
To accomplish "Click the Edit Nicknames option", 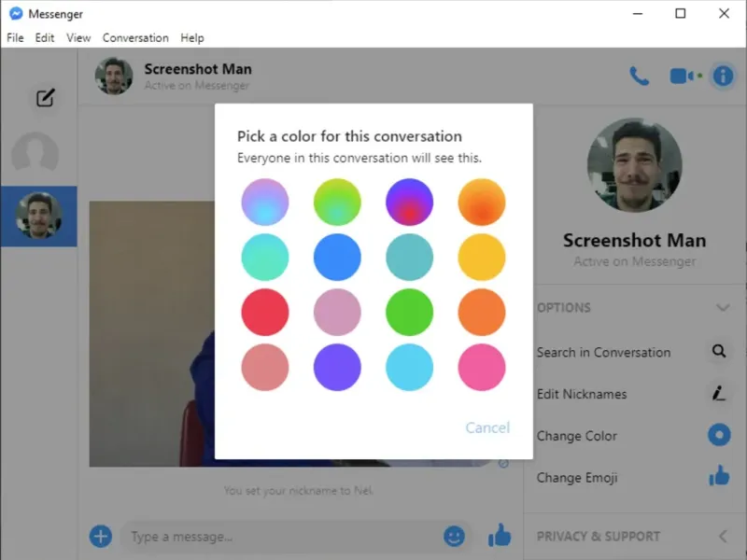I will pos(582,394).
